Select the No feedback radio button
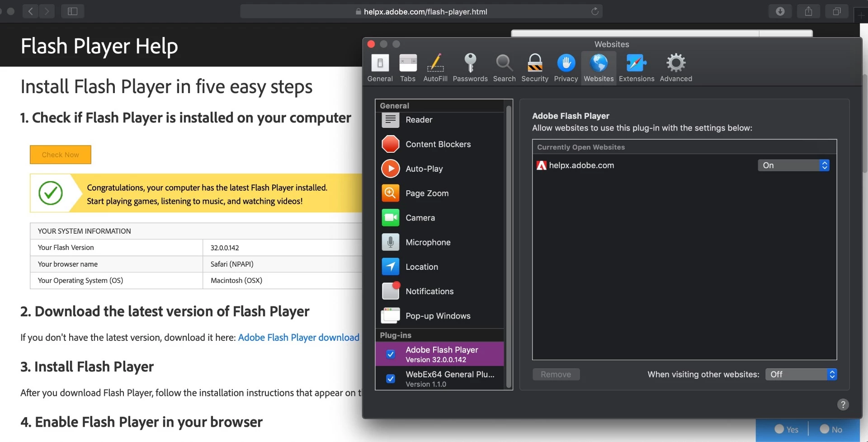868x442 pixels. coord(825,429)
